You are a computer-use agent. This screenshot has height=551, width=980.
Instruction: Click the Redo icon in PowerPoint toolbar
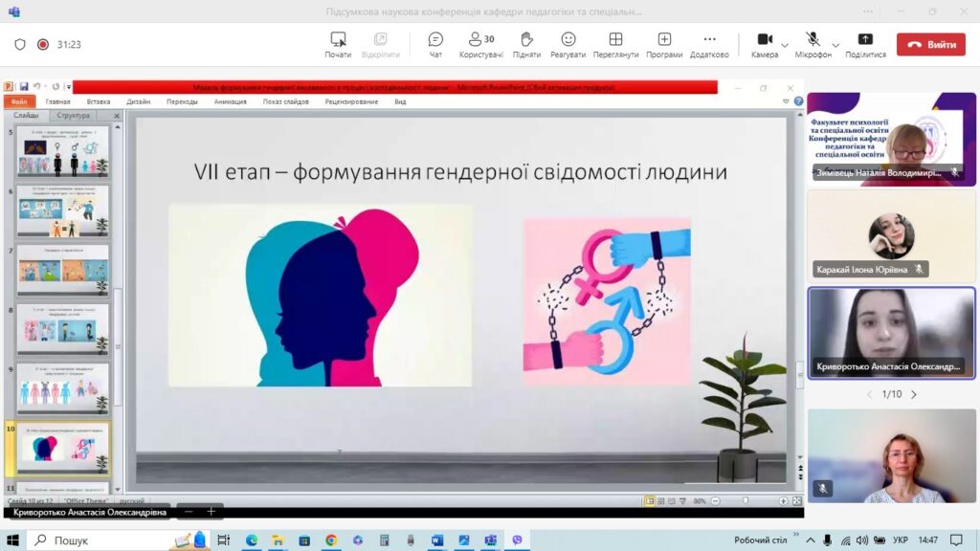pyautogui.click(x=56, y=87)
